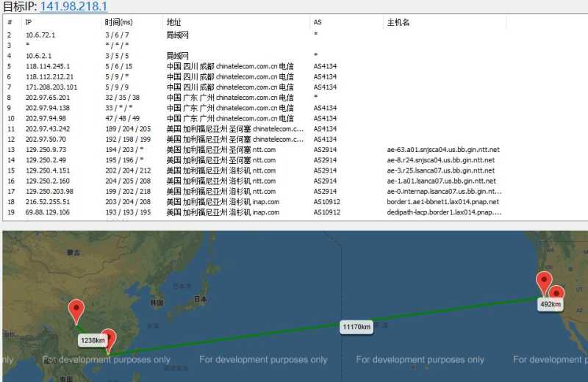Select hop 11 row 202.97.43.242

[255, 129]
